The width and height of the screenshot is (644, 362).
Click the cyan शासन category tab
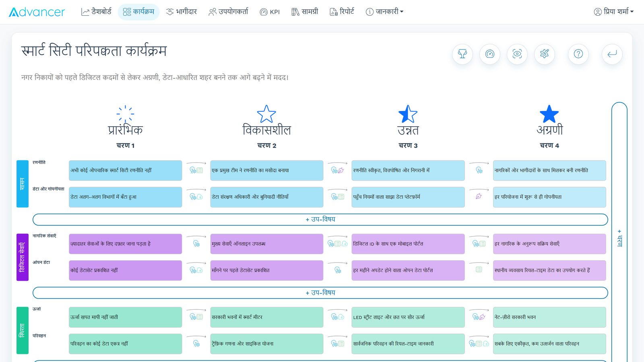point(23,184)
